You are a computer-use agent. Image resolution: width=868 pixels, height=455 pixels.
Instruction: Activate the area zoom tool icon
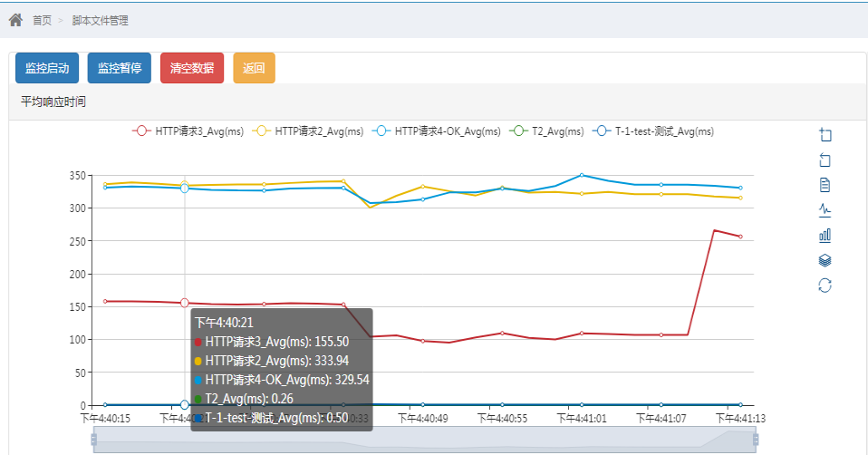(825, 134)
